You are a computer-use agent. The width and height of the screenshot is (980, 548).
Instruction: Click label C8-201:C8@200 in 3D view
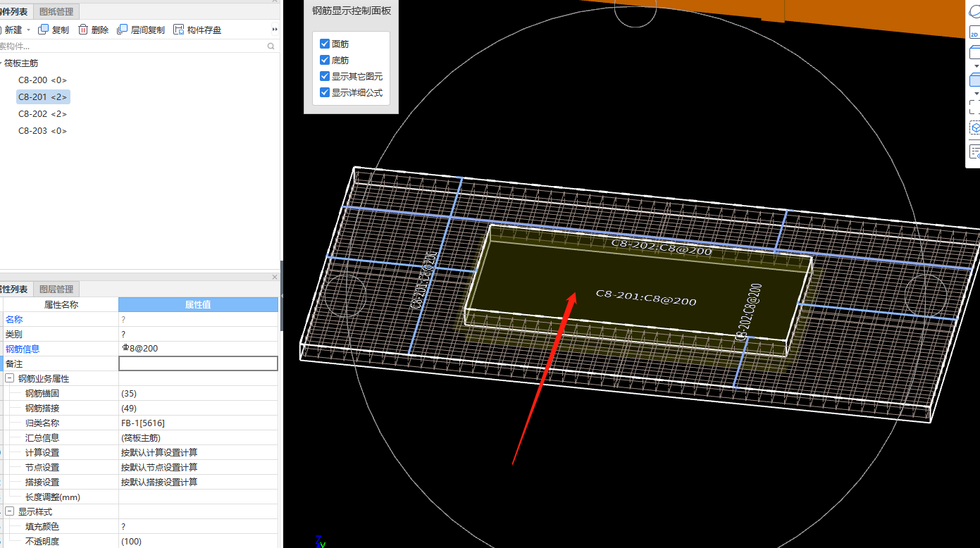(x=646, y=297)
